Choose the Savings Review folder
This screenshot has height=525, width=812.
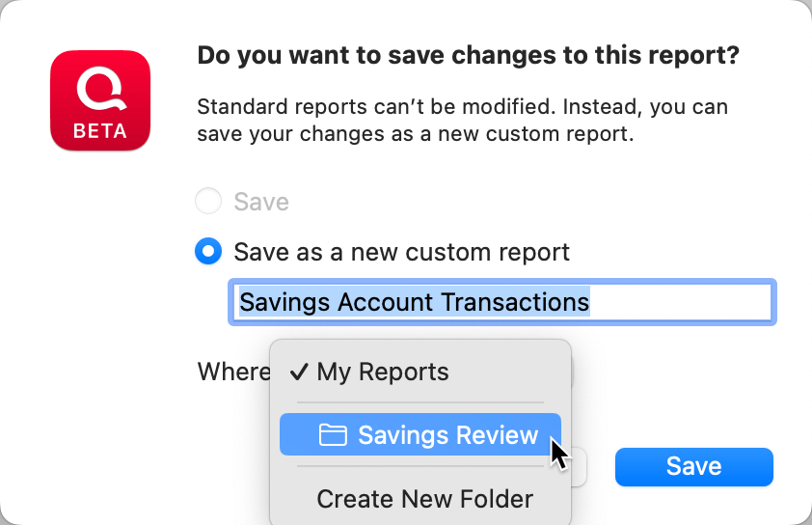pyautogui.click(x=447, y=435)
